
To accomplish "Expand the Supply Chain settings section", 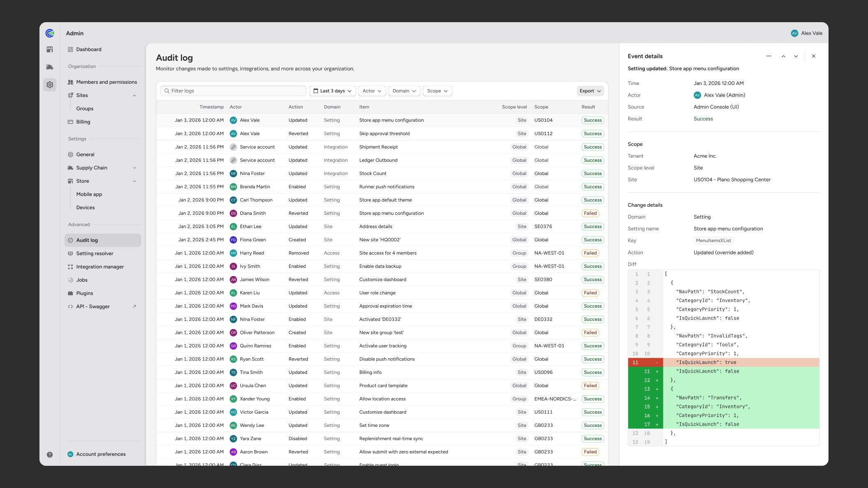I will click(x=134, y=168).
